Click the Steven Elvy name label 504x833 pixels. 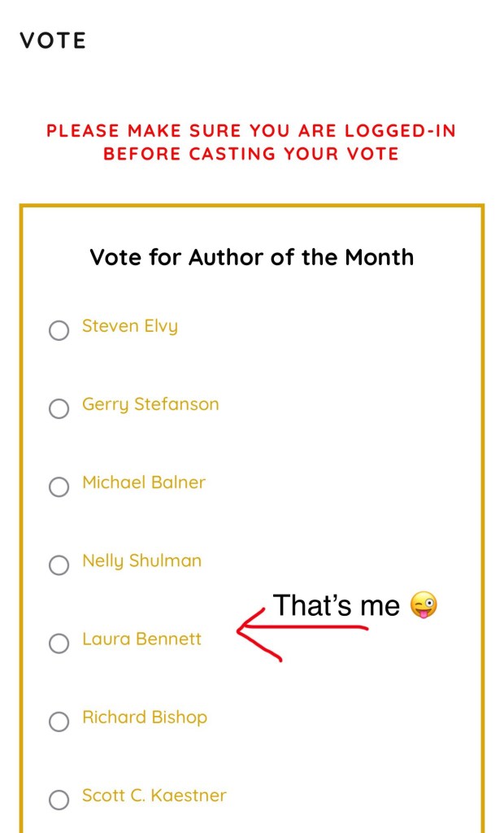pos(130,327)
